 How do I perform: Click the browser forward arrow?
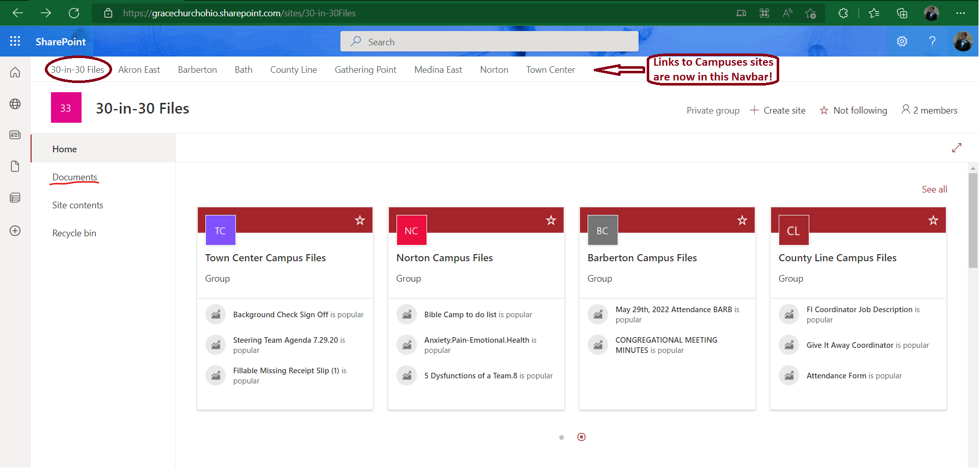coord(46,13)
